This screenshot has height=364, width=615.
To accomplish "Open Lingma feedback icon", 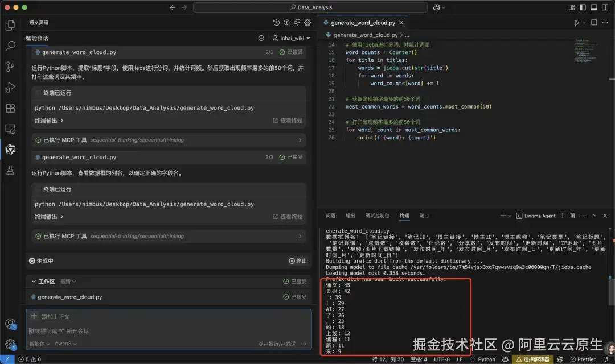I will [x=297, y=23].
